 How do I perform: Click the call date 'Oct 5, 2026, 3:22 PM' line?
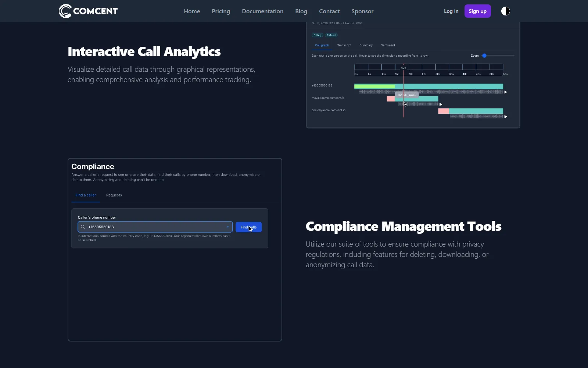(x=337, y=23)
